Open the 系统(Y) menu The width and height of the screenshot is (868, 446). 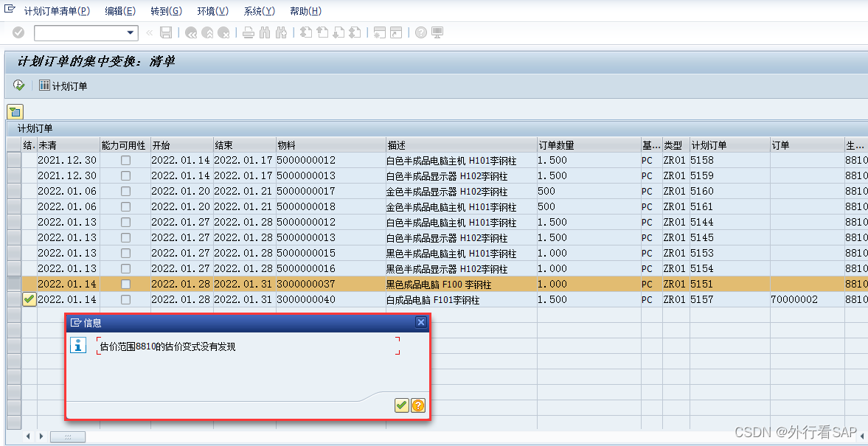pyautogui.click(x=259, y=11)
